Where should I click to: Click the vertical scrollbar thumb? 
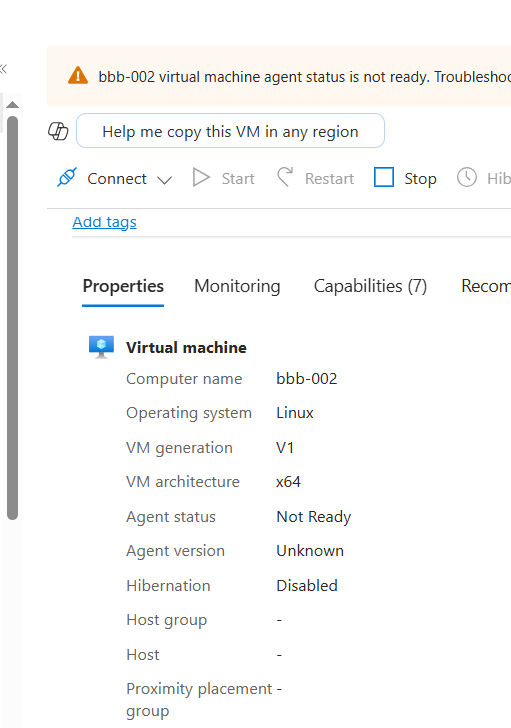click(x=13, y=318)
